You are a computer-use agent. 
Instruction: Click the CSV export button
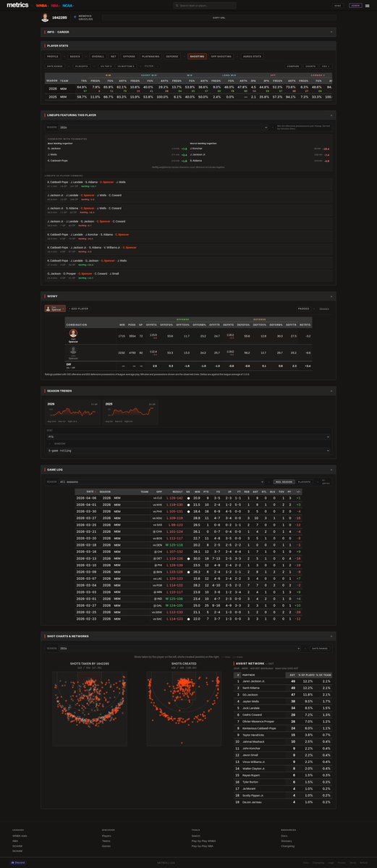coord(325,66)
